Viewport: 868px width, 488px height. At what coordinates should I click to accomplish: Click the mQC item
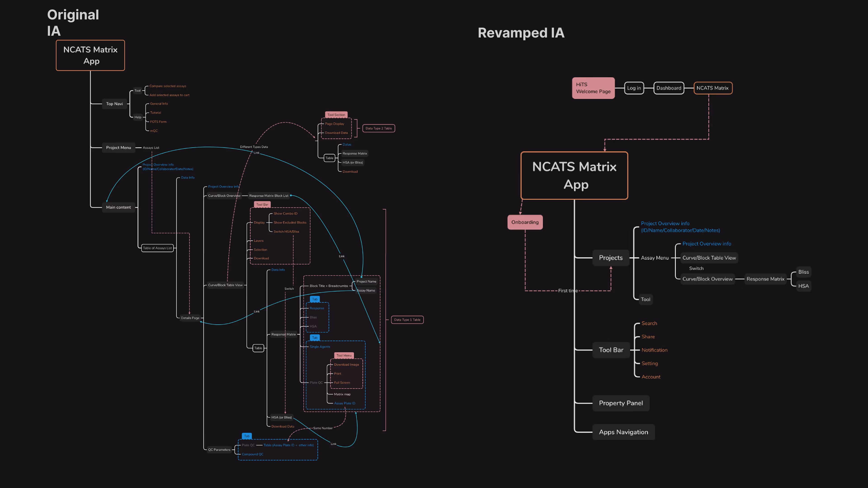click(154, 131)
